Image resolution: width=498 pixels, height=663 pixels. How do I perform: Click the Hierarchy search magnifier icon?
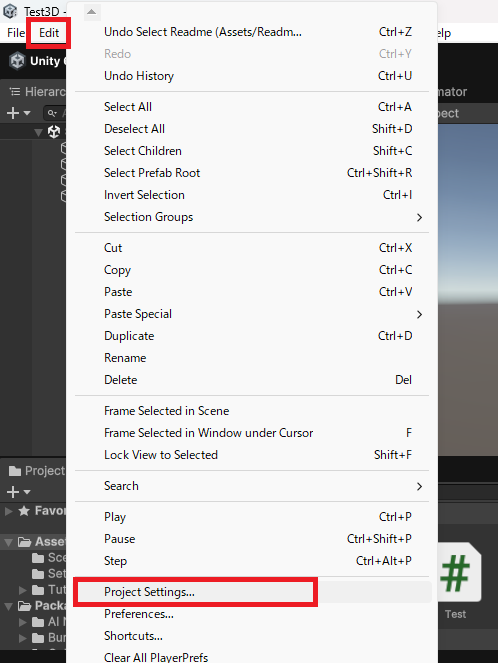click(52, 113)
